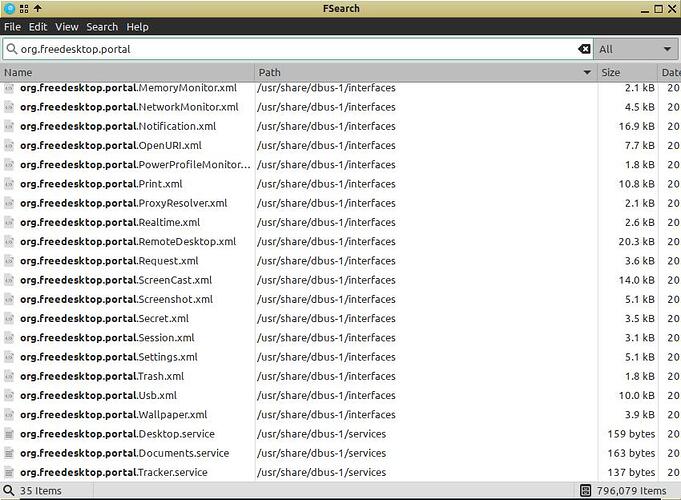This screenshot has height=500, width=681.
Task: Click the Trash.xml file icon
Action: (x=9, y=376)
